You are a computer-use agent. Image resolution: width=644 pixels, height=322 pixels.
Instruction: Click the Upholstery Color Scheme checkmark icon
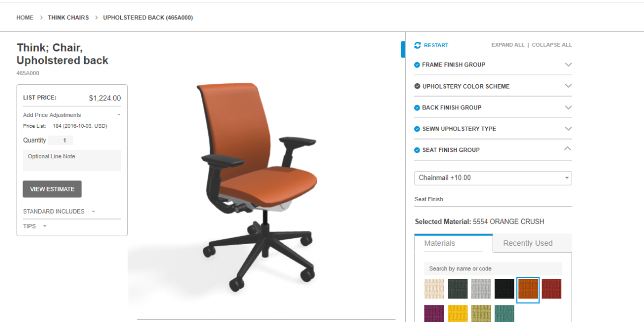coord(417,86)
